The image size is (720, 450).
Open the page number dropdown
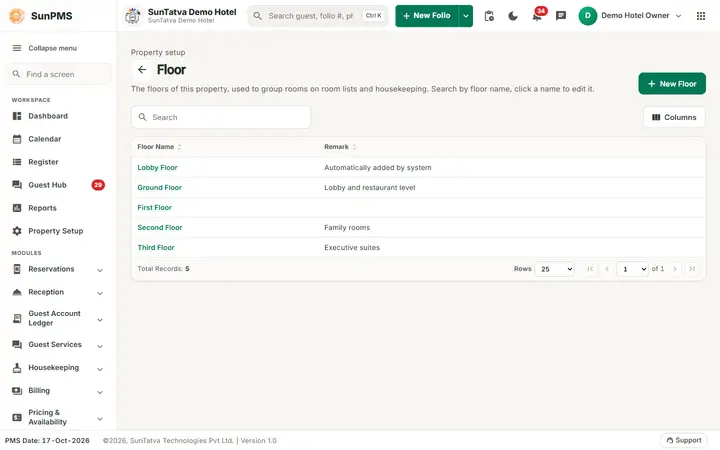(x=632, y=269)
